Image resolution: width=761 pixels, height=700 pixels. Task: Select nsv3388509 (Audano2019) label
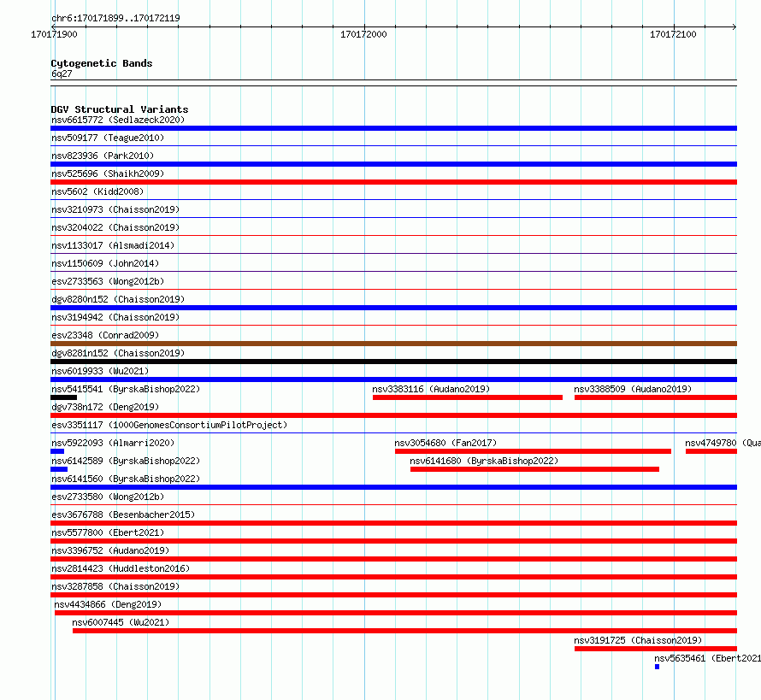pyautogui.click(x=633, y=389)
